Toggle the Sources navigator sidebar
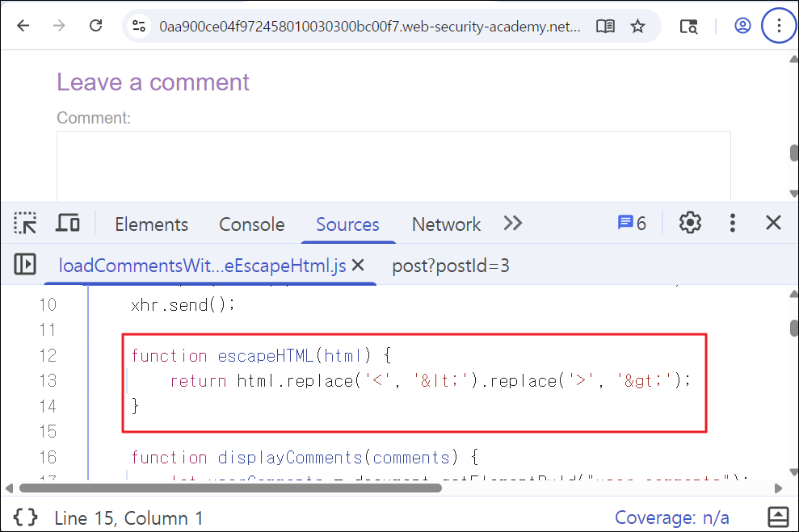 [25, 264]
